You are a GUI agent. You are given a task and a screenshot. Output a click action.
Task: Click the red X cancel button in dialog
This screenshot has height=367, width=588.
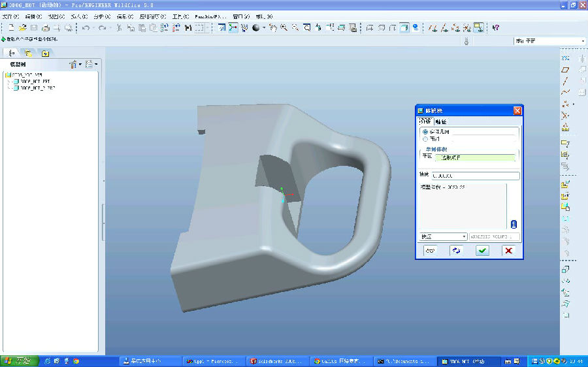click(x=508, y=251)
